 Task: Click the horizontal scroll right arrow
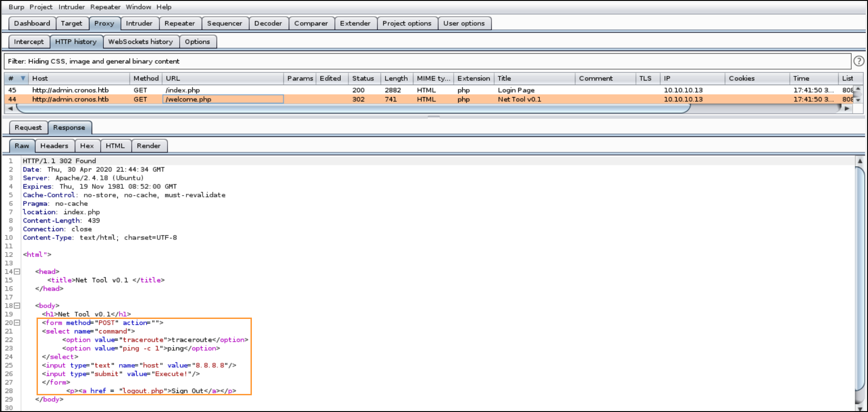[x=847, y=108]
